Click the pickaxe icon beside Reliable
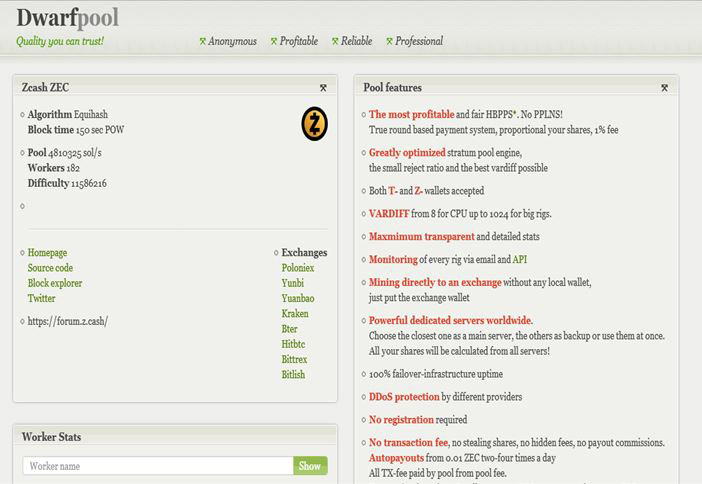This screenshot has width=702, height=484. [335, 42]
